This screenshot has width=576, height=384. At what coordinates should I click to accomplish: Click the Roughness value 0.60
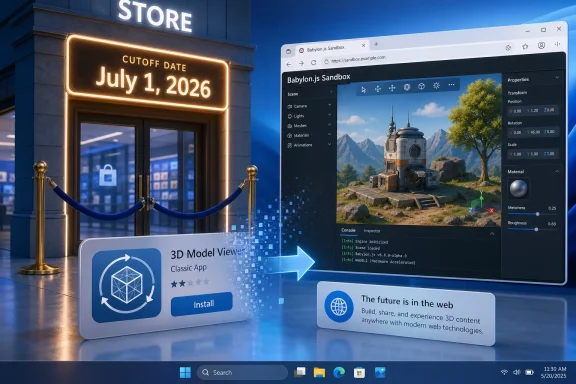click(x=552, y=223)
